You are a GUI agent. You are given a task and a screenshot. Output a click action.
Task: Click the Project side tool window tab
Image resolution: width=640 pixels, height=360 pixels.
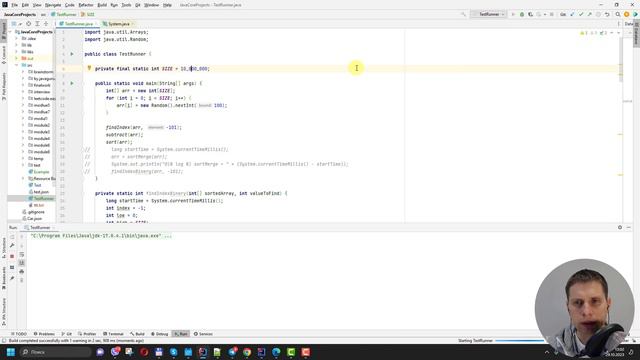(4, 32)
